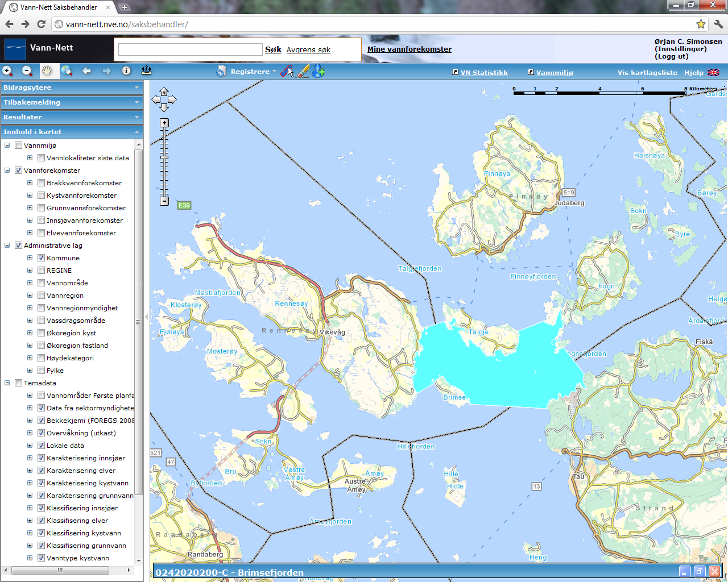Screen dimensions: 728x582
Task: Expand the Grunnvannsforekomster node
Action: click(30, 208)
